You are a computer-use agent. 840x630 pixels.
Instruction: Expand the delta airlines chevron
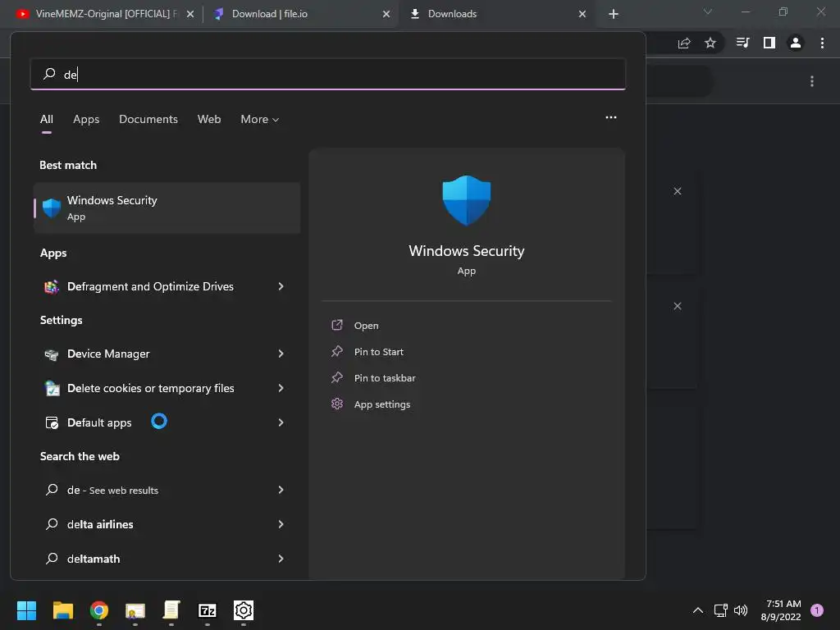coord(281,524)
